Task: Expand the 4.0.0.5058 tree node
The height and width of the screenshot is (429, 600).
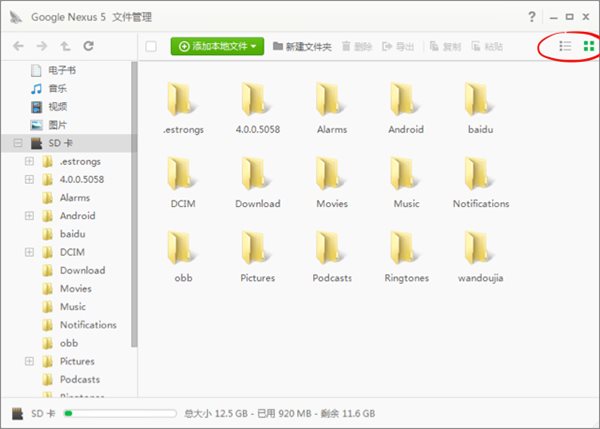Action: click(x=29, y=179)
